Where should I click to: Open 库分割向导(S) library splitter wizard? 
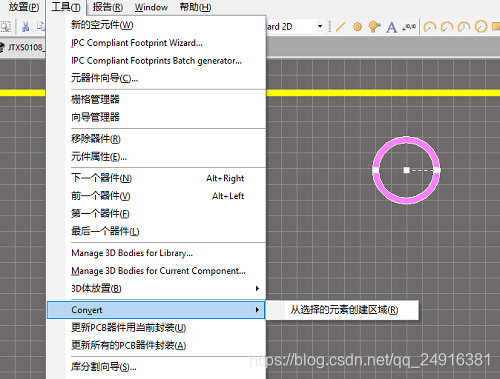coord(156,367)
